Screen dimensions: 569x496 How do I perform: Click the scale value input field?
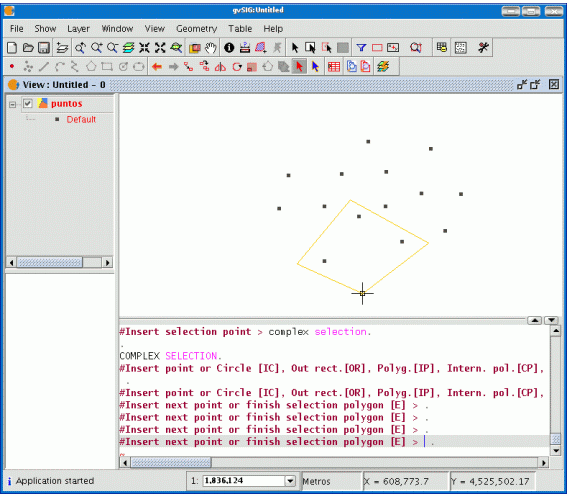(x=243, y=481)
